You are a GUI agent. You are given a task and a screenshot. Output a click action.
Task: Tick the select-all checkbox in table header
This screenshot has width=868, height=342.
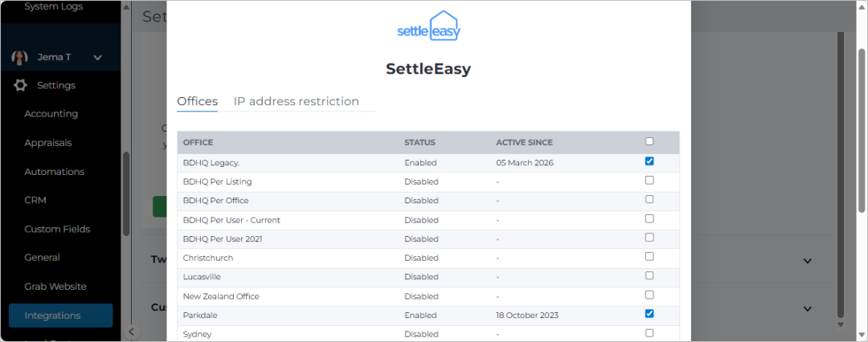pyautogui.click(x=649, y=141)
